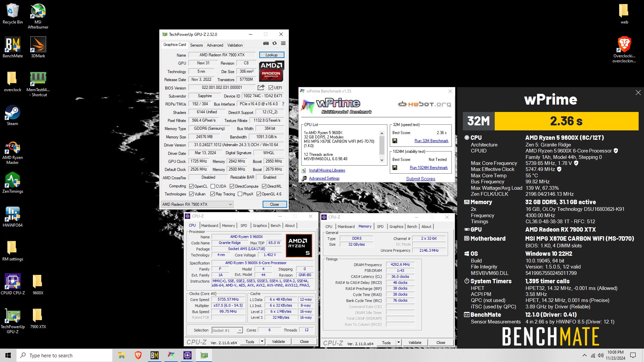644x362 pixels.
Task: Click Run 32M Benchmark link
Action: click(431, 141)
